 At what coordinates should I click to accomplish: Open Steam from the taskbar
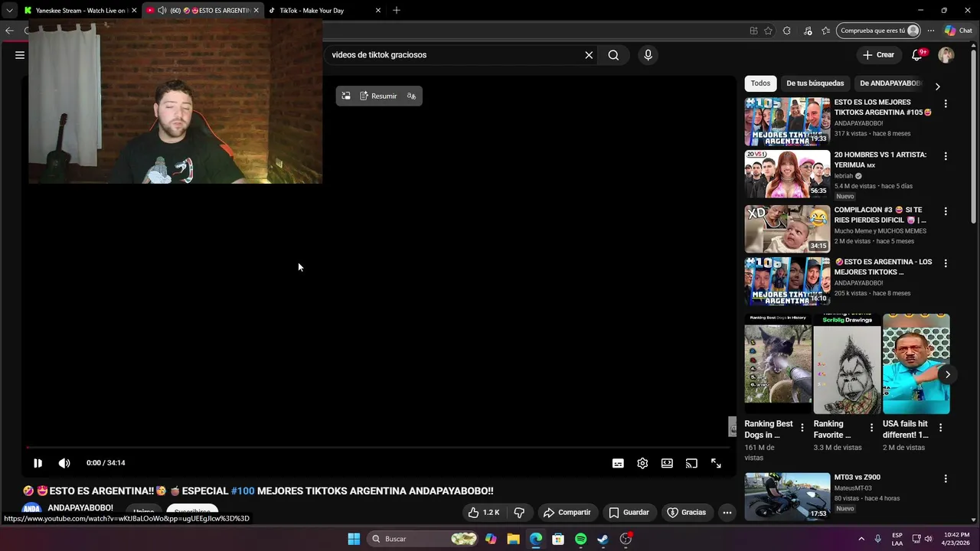point(603,539)
